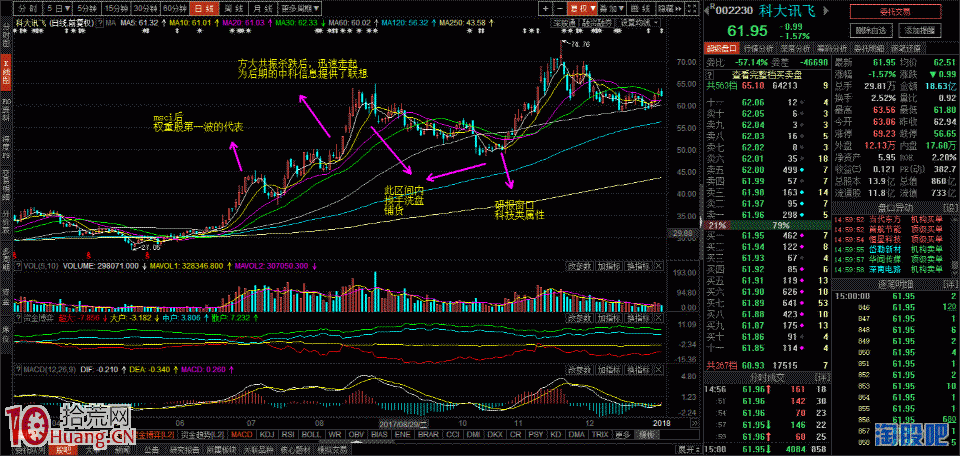Click the 画线 drawing tool button
This screenshot has height=456, width=960.
point(641,9)
